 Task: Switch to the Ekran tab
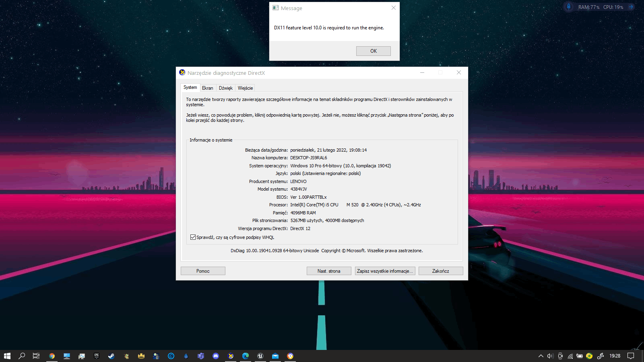[208, 88]
